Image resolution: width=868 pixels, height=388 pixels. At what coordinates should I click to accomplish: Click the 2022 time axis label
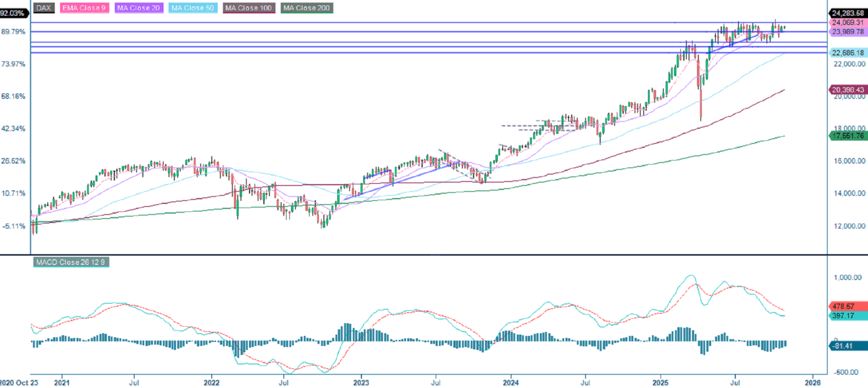pyautogui.click(x=212, y=383)
